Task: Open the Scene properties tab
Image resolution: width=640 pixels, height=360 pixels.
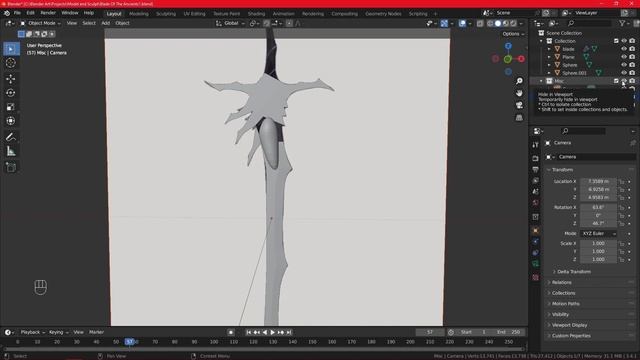Action: [536, 191]
